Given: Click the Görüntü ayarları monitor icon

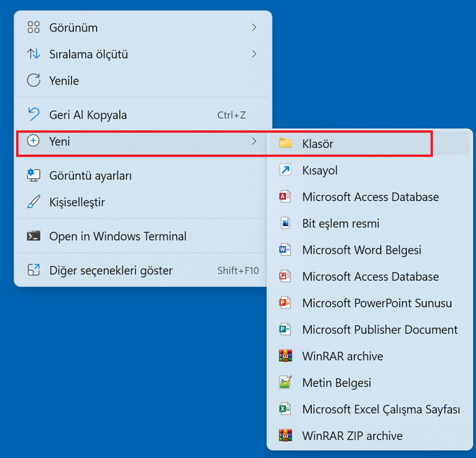Looking at the screenshot, I should [33, 175].
